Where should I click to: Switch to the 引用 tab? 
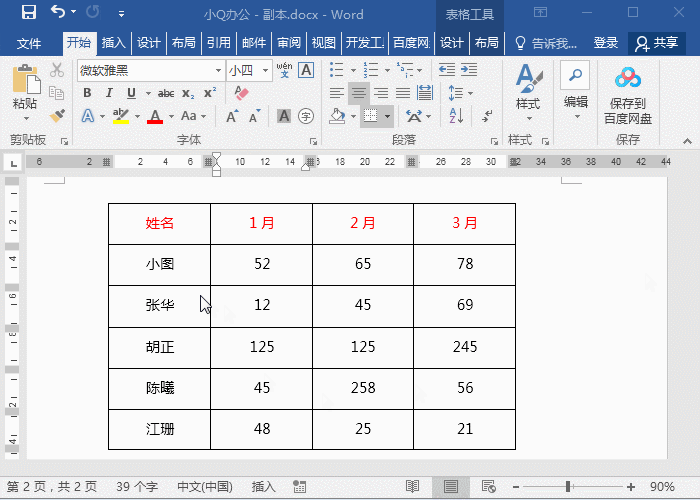(219, 43)
